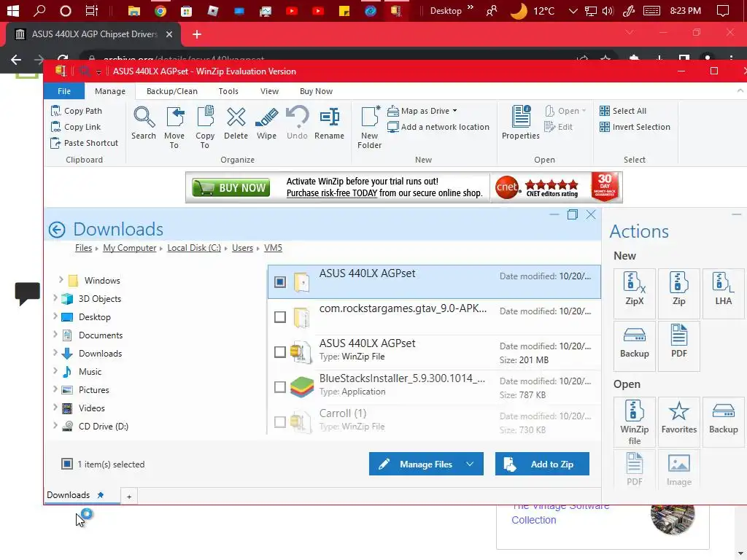This screenshot has width=747, height=560.
Task: Choose the Wipe tool
Action: click(266, 123)
